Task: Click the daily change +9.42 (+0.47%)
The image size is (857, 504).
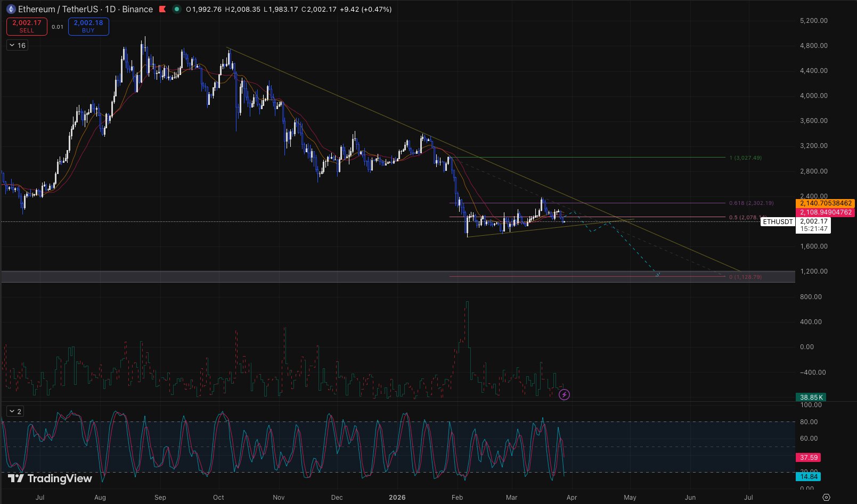Action: coord(366,9)
